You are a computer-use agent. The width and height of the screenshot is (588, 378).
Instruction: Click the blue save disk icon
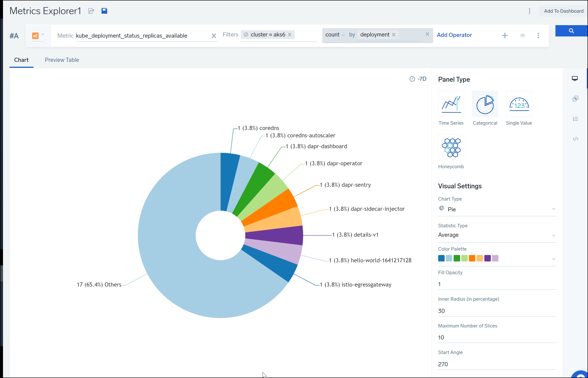104,11
